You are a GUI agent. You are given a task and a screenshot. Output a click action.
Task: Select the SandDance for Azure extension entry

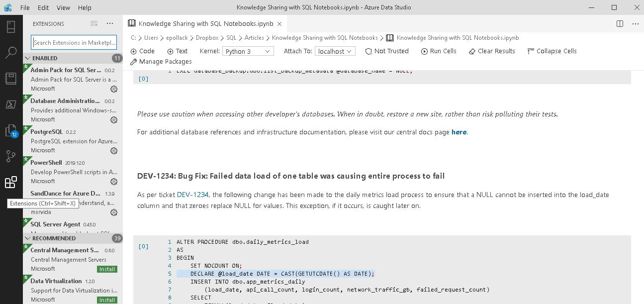pos(73,203)
